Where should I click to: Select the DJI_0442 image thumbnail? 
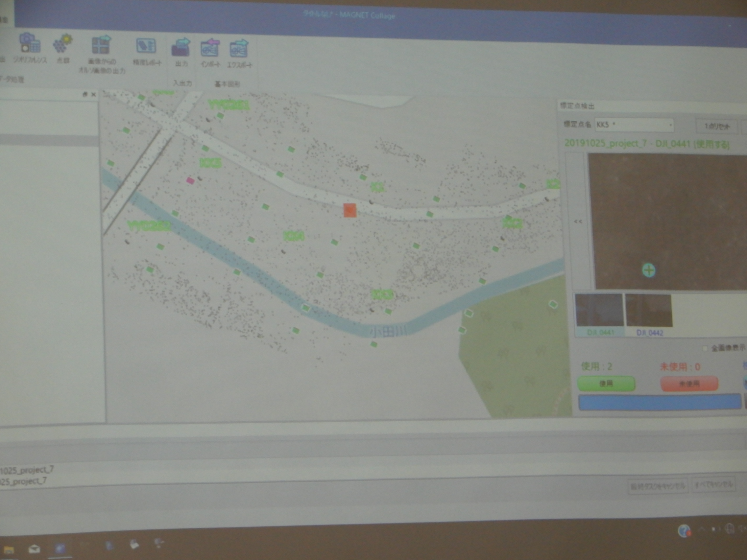pos(649,315)
